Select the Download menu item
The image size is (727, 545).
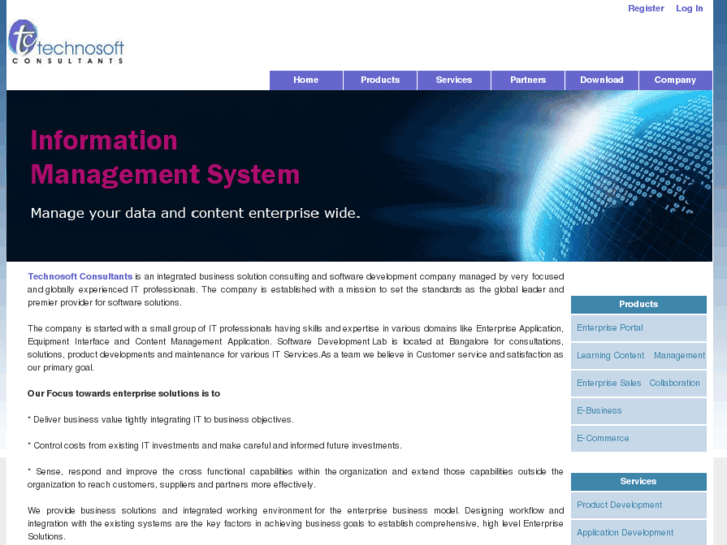pos(601,80)
